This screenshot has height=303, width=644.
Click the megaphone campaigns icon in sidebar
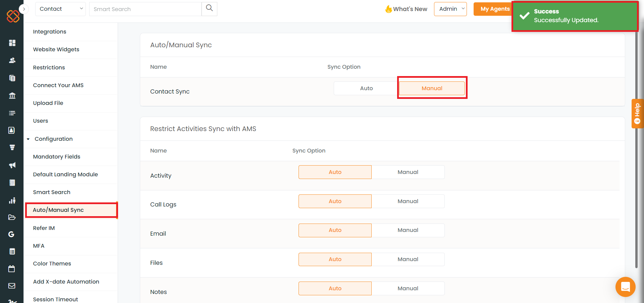12,165
